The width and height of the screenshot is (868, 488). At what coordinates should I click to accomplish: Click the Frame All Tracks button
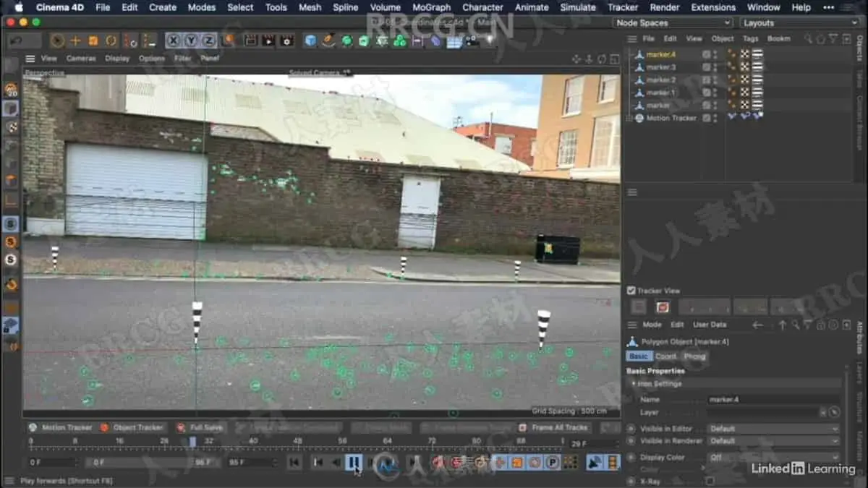tap(555, 427)
